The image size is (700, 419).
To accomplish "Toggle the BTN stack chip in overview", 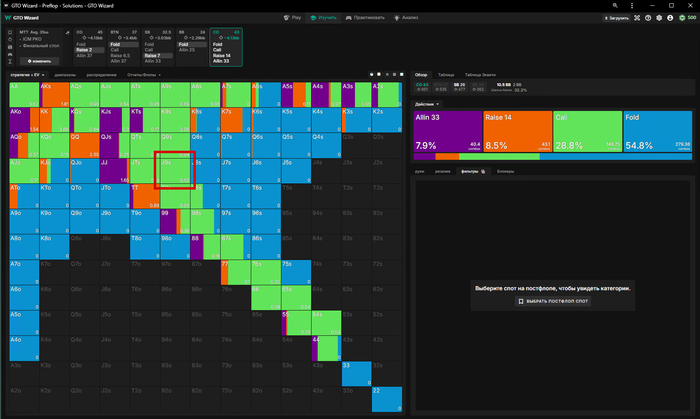I will (x=441, y=87).
